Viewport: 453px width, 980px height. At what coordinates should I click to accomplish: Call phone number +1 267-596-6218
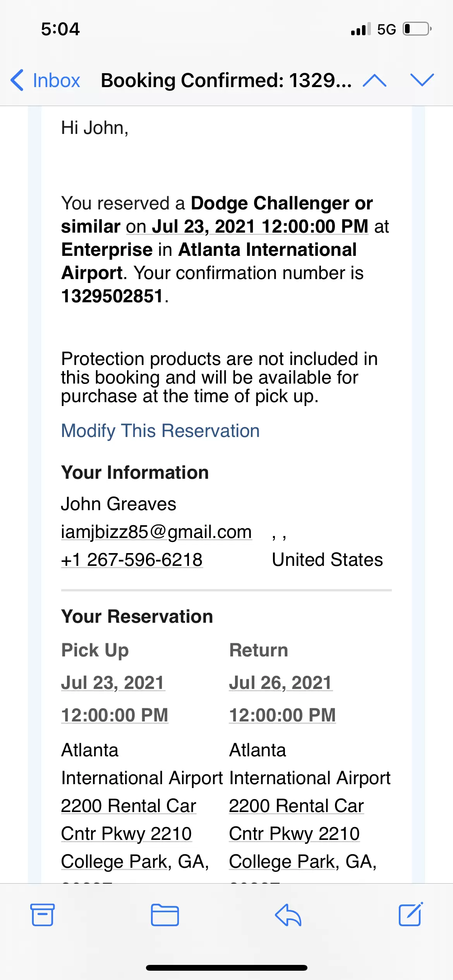[132, 560]
